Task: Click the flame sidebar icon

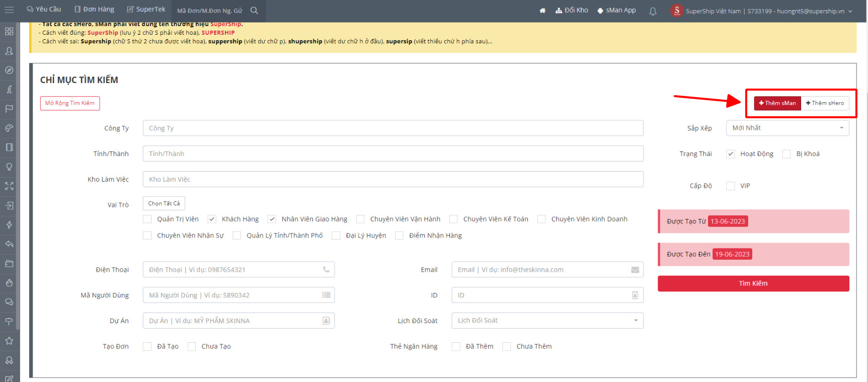Action: 9,283
